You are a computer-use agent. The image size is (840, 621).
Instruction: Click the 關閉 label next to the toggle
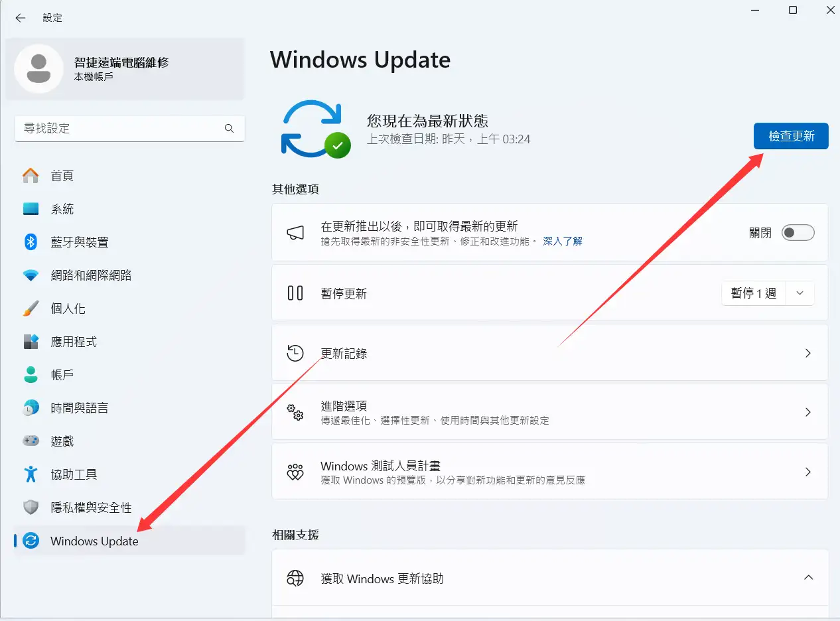760,233
